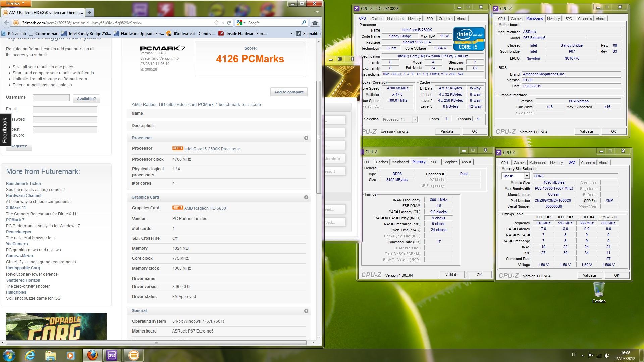Open the Google search engine dropdown

pos(240,23)
